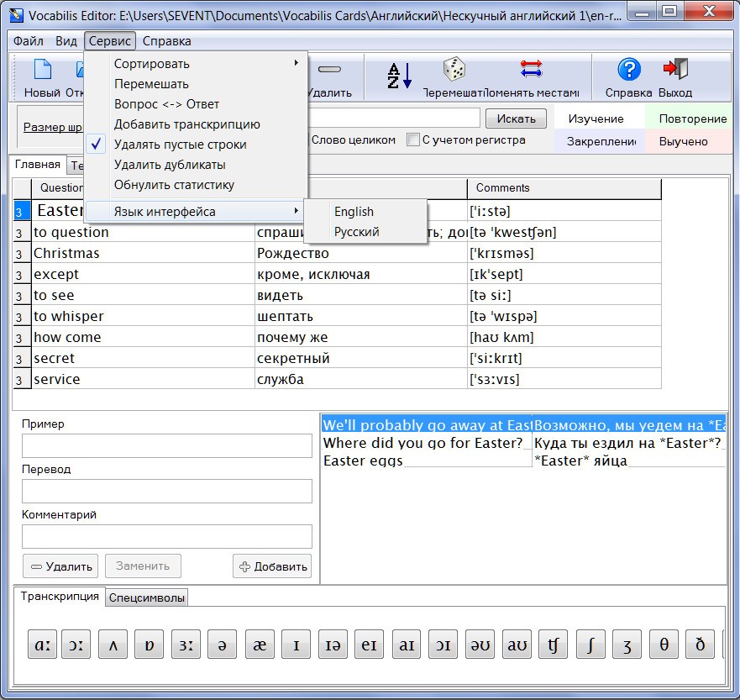Insert the ɑː transcription symbol
This screenshot has width=740, height=700.
43,645
